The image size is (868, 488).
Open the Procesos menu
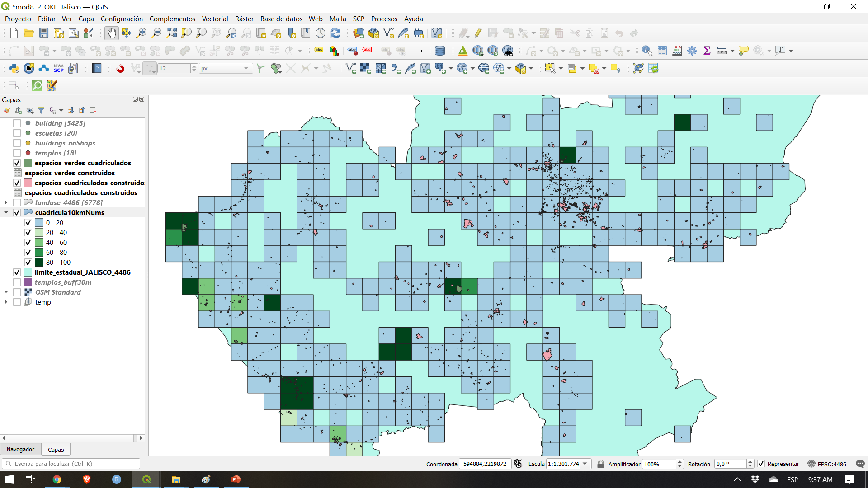pos(384,19)
